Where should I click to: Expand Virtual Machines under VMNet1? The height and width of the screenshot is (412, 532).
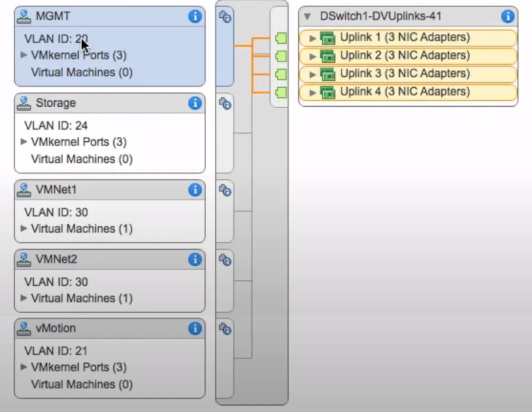click(x=24, y=228)
